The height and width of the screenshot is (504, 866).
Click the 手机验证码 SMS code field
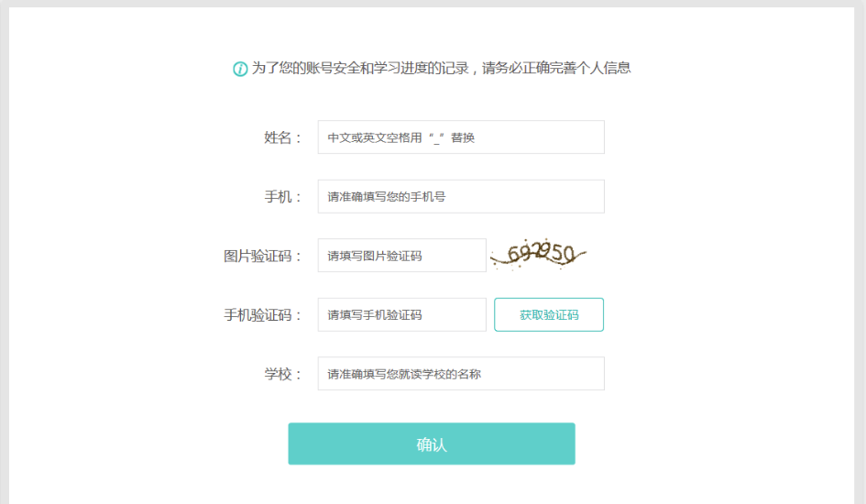coord(401,314)
